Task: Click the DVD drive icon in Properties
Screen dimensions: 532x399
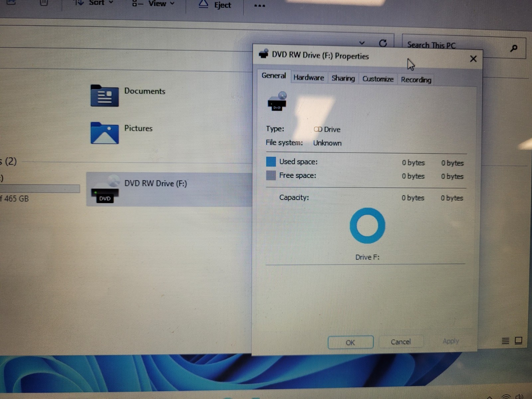Action: click(x=277, y=101)
